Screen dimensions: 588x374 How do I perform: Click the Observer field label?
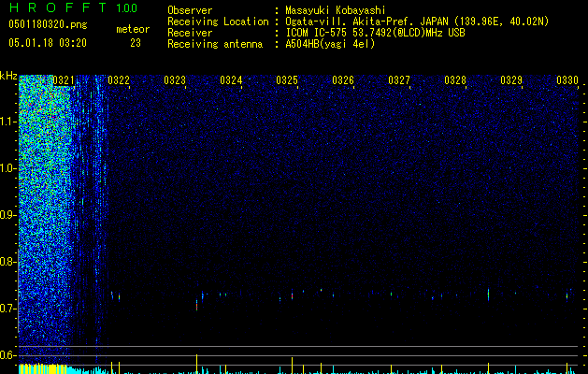(190, 10)
